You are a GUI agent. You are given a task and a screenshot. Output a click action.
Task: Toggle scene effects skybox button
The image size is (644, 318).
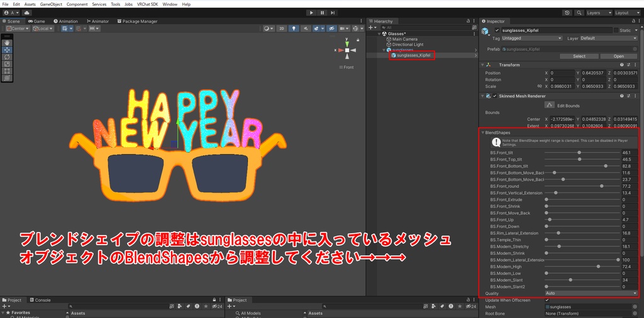pyautogui.click(x=317, y=28)
